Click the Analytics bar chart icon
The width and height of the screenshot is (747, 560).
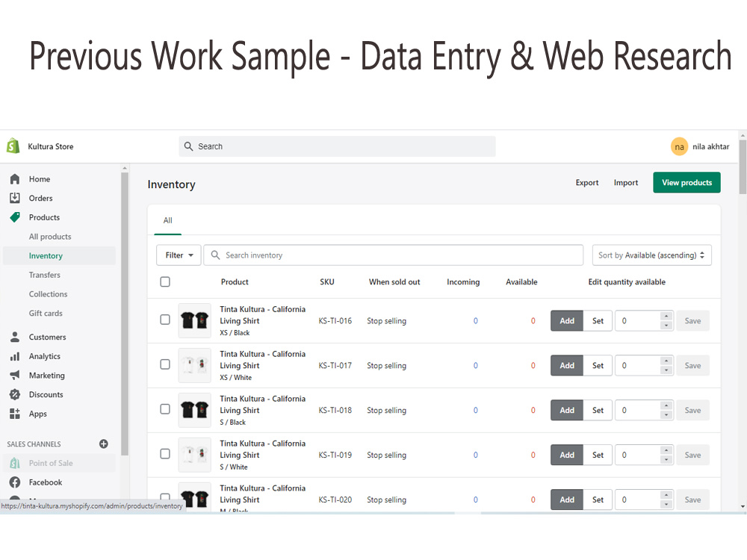pyautogui.click(x=15, y=356)
